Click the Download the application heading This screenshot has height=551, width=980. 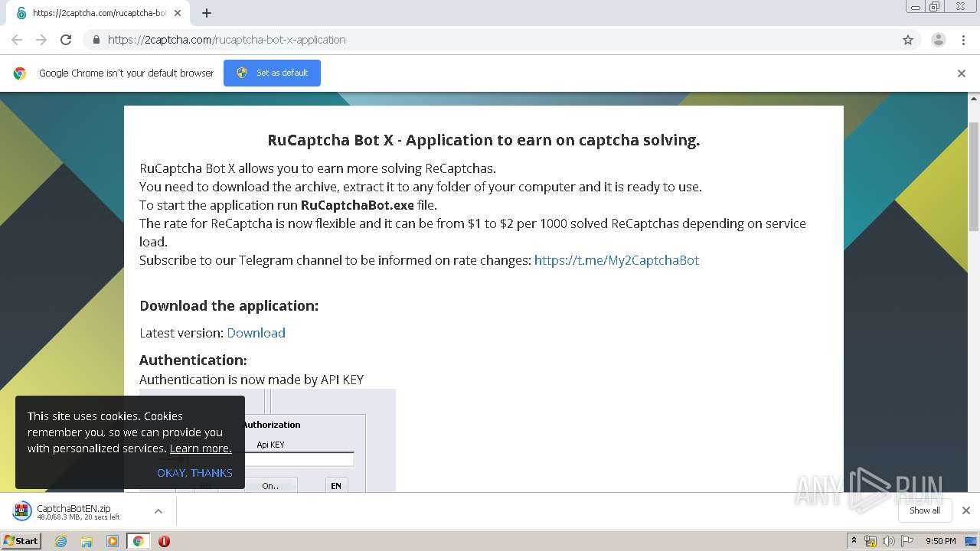[229, 306]
